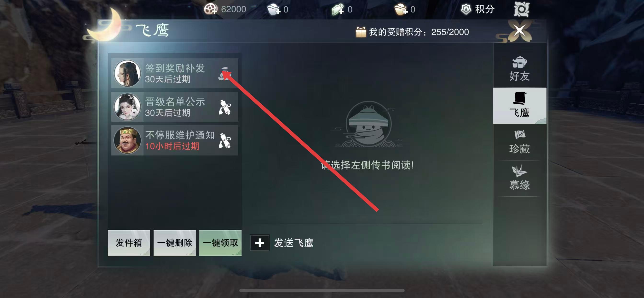Screen dimensions: 644x298
Task: Tap the plus icon to send a 飞鹰
Action: tap(259, 243)
